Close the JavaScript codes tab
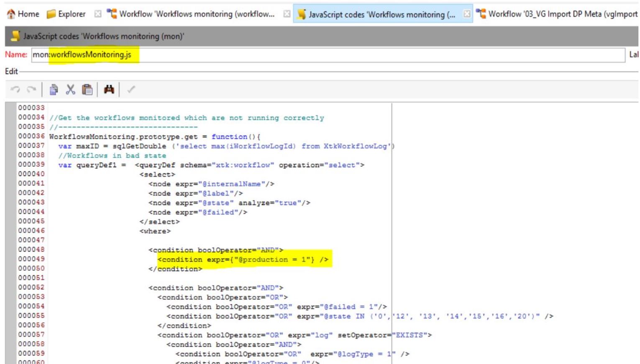Image resolution: width=640 pixels, height=364 pixels. coord(467,14)
